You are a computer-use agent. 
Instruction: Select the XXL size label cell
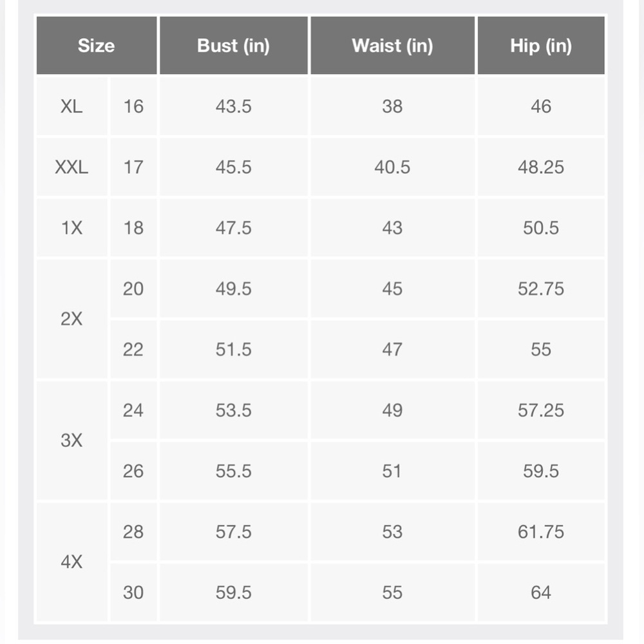point(71,167)
